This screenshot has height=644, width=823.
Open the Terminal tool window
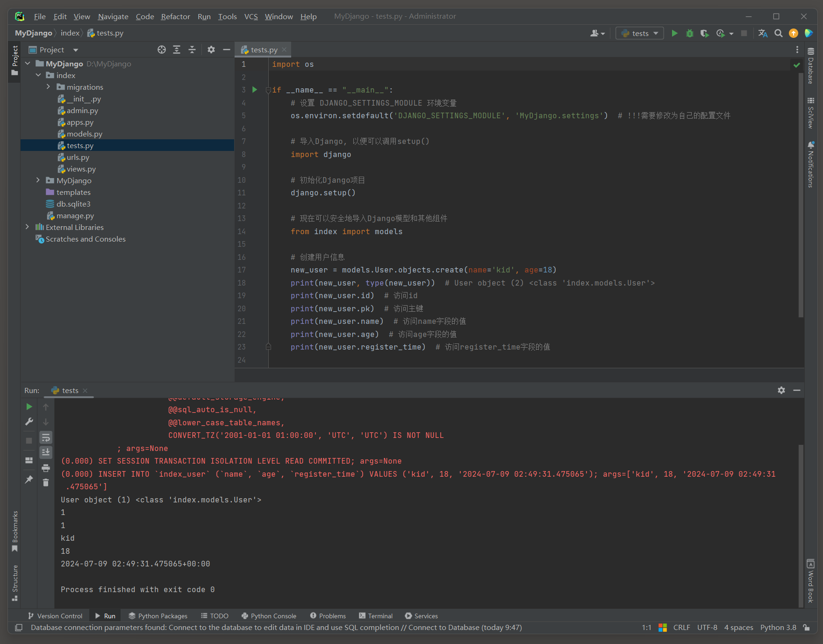click(376, 616)
